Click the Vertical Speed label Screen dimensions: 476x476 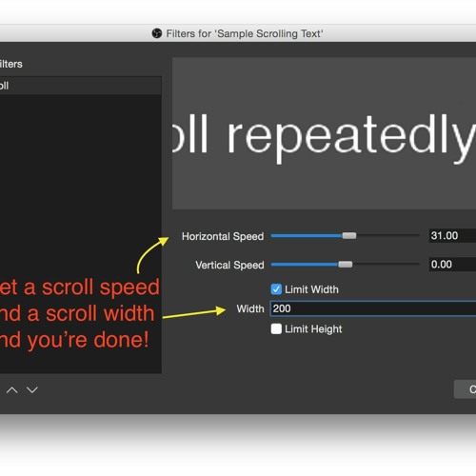tap(229, 265)
